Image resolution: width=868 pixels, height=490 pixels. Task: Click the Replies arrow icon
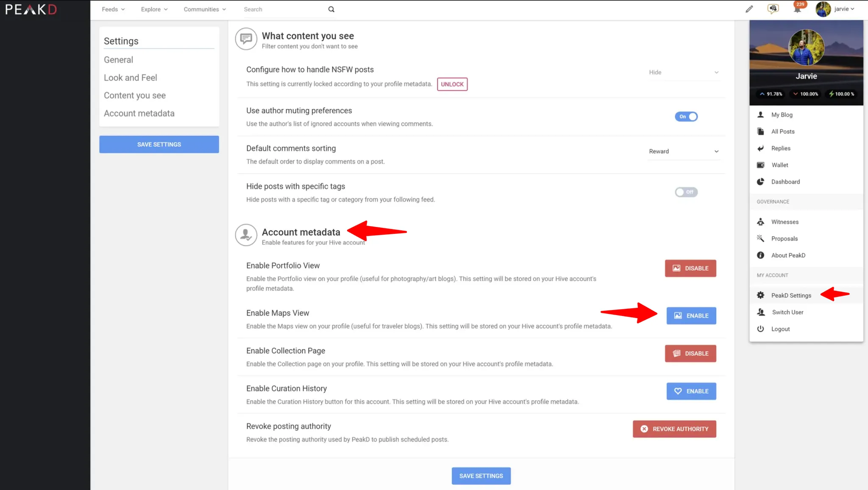761,148
